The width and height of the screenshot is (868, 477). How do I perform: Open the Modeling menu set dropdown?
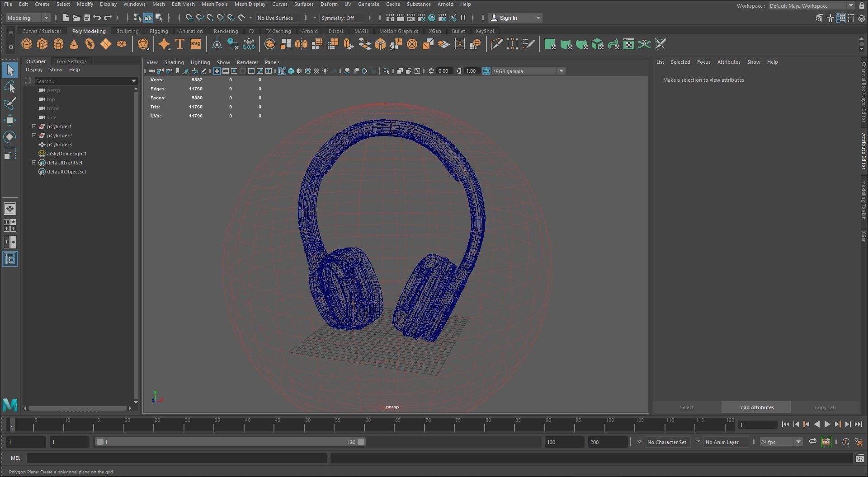pyautogui.click(x=28, y=18)
